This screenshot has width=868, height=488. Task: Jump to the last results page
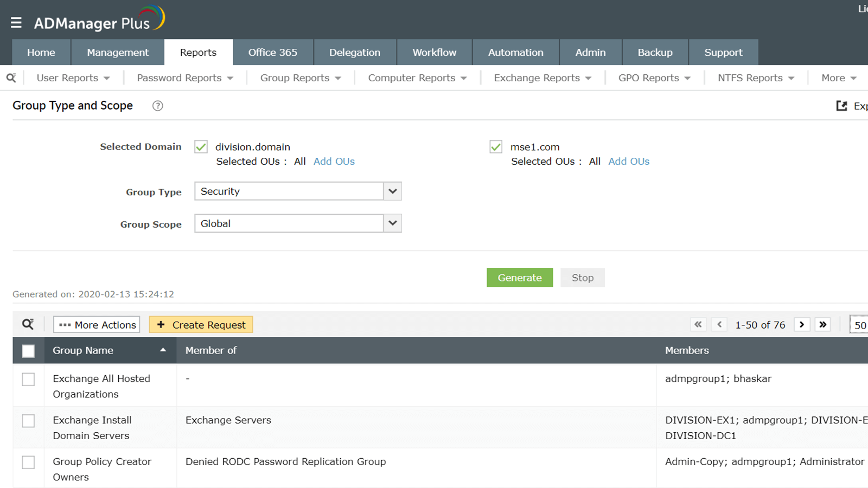tap(823, 324)
